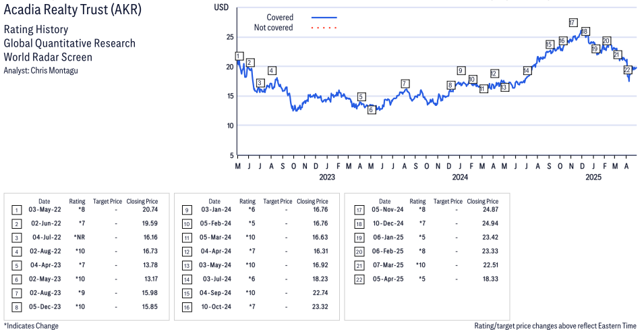Select numbered box 5 beside 04-Apr-23 row

click(16, 266)
